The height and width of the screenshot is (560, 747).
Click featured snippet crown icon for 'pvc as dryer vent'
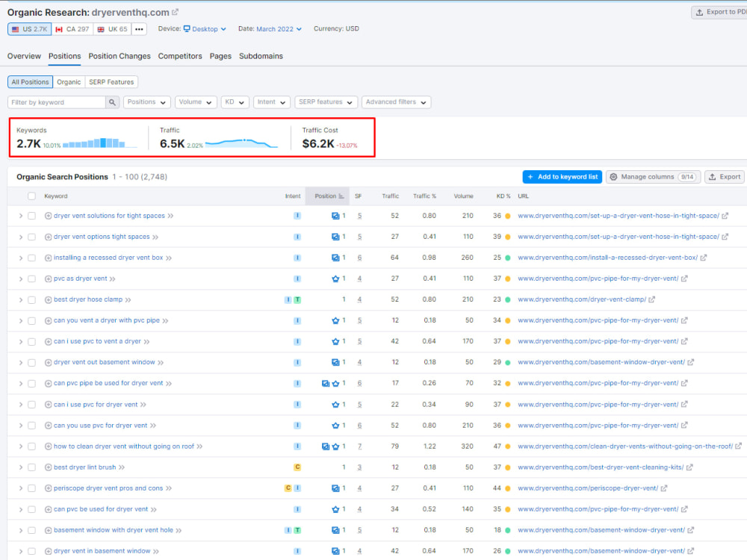[x=335, y=279]
